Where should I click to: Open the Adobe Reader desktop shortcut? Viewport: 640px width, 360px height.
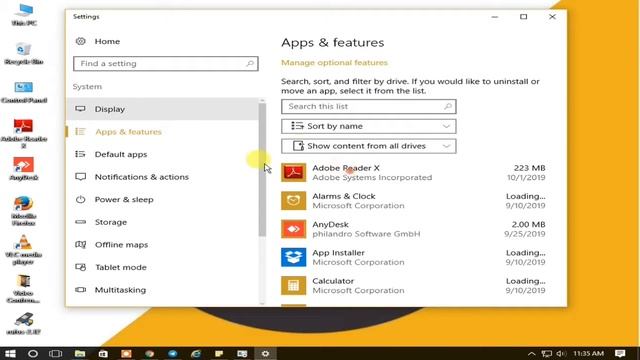[23, 133]
